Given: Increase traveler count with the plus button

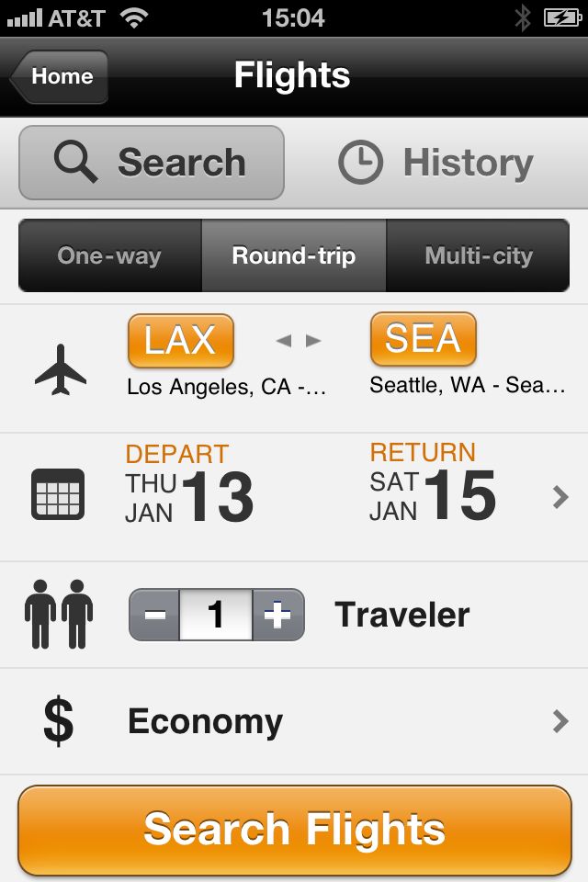Looking at the screenshot, I should pos(277,615).
